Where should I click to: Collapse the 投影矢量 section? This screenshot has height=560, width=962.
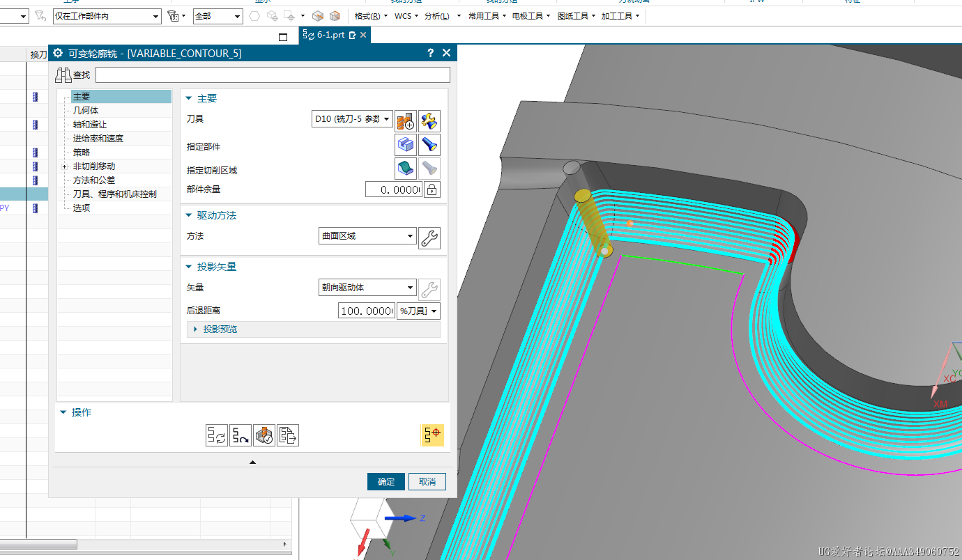(189, 267)
